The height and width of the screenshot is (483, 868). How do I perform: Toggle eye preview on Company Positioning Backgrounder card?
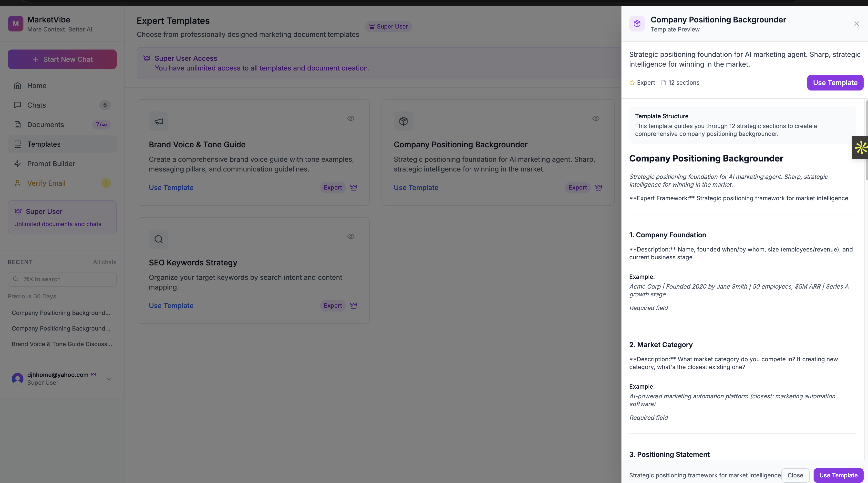(595, 118)
